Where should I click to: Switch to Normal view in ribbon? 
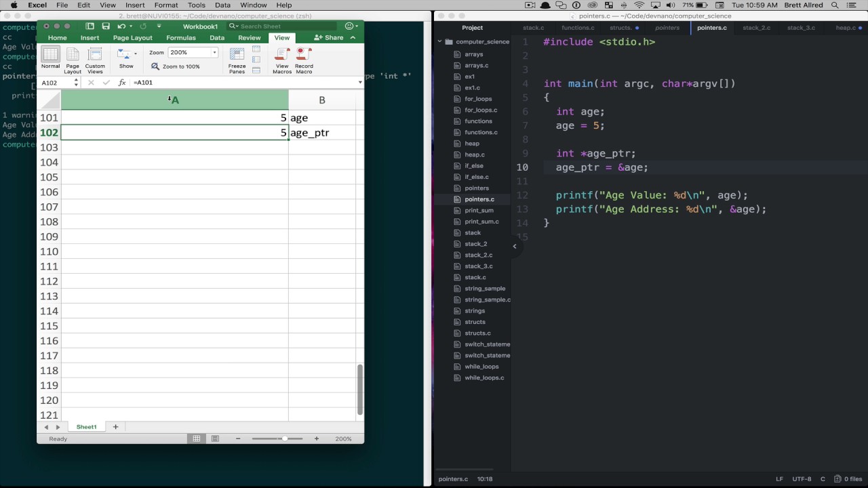tap(50, 58)
